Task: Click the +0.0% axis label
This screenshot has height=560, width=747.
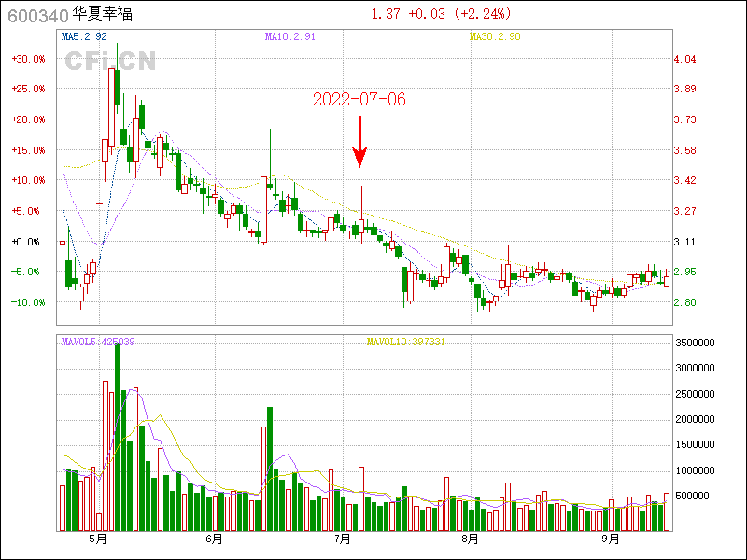Action: tap(28, 242)
